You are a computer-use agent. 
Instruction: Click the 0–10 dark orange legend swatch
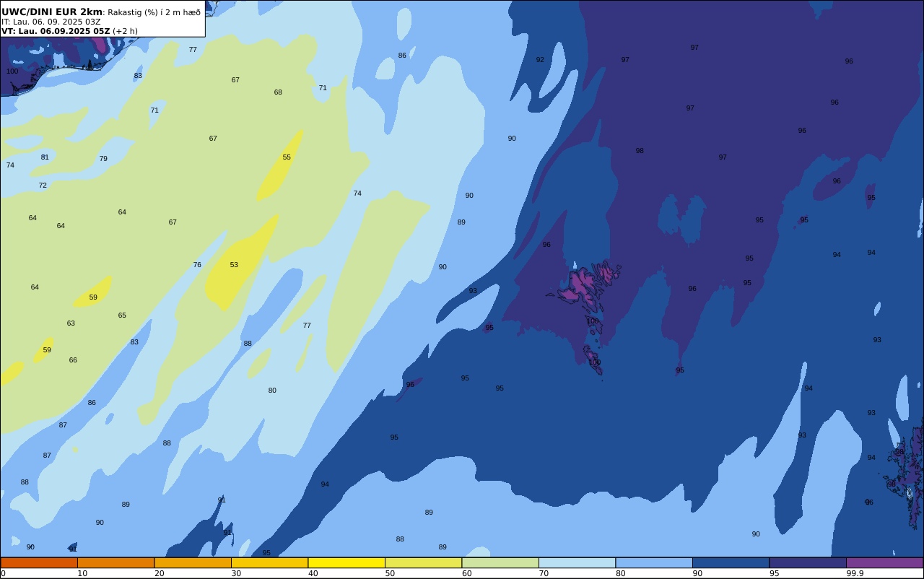pos(39,562)
